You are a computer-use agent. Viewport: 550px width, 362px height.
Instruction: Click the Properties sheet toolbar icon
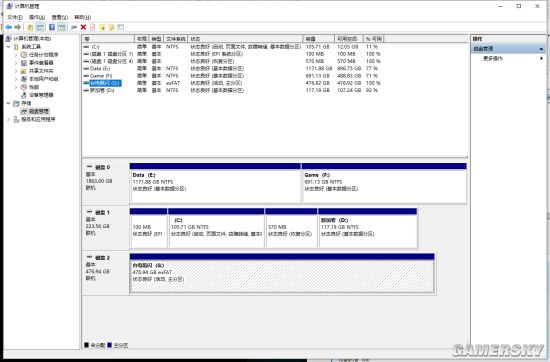[93, 27]
